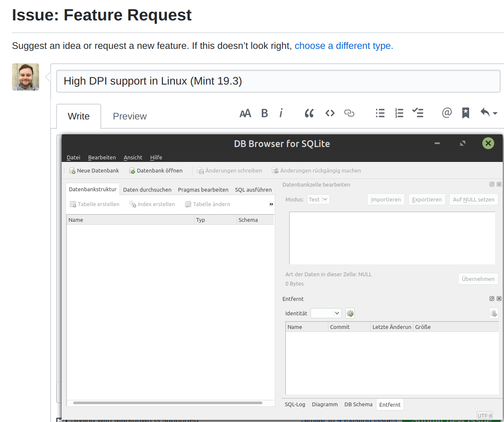This screenshot has height=422, width=504.
Task: Click the Übernehmen button
Action: click(x=478, y=279)
